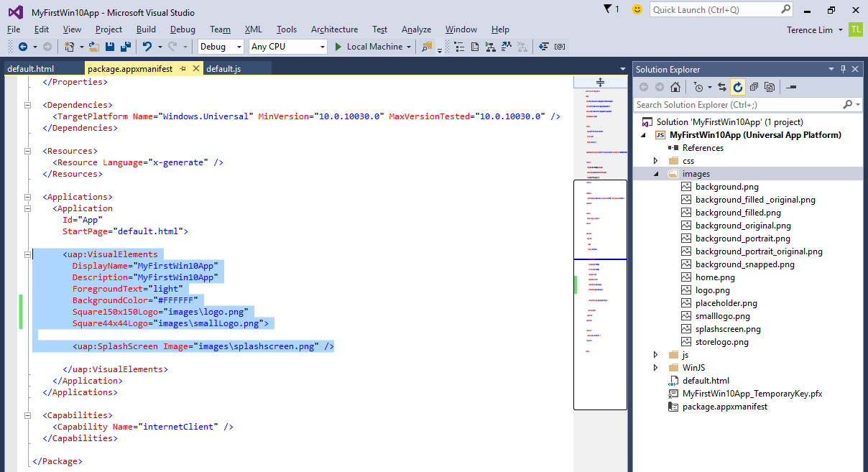Click the Navigate Backward arrow in the toolbar

[22, 47]
